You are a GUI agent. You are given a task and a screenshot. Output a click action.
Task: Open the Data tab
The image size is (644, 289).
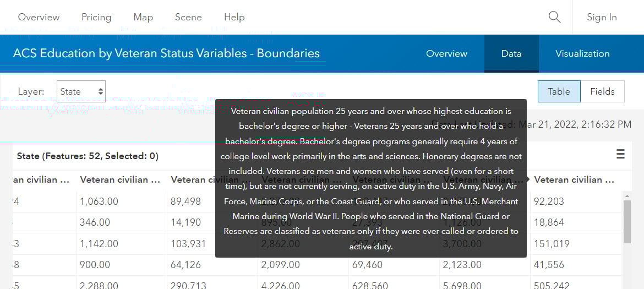[x=511, y=53]
